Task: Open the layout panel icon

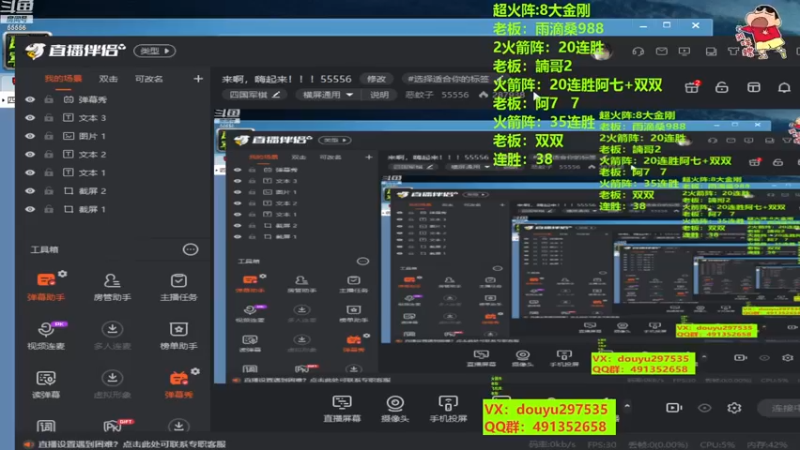Action: click(x=754, y=87)
